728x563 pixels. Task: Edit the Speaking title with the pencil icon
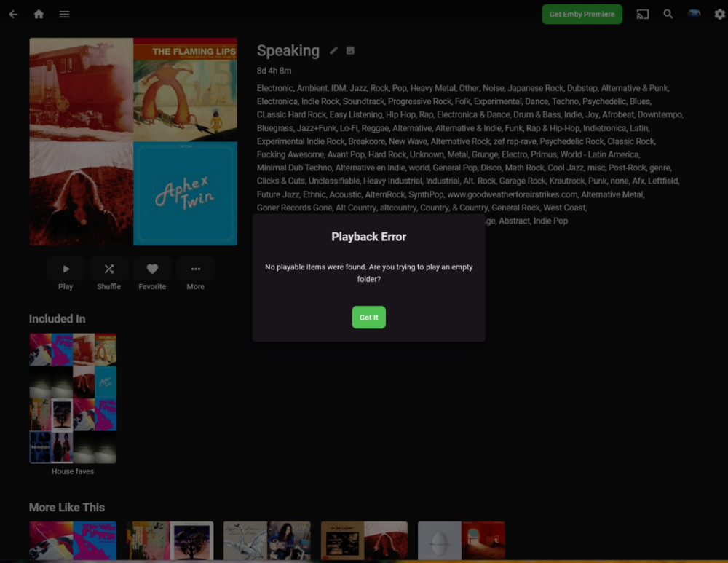[333, 51]
